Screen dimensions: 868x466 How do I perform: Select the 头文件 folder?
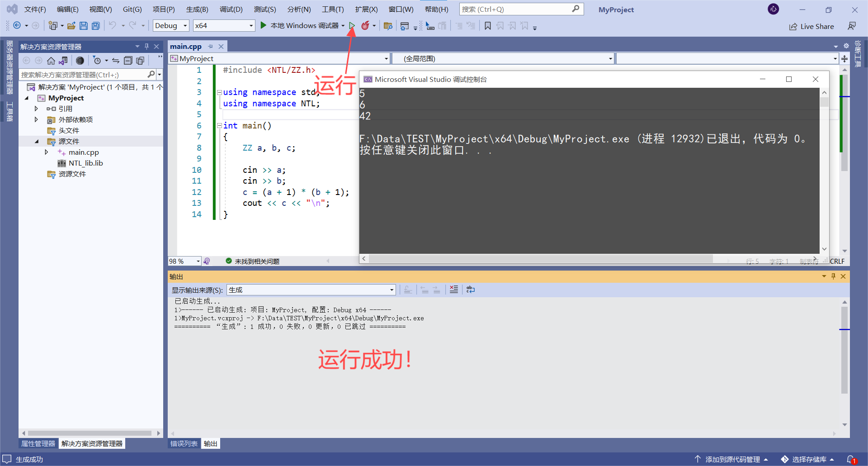(69, 130)
